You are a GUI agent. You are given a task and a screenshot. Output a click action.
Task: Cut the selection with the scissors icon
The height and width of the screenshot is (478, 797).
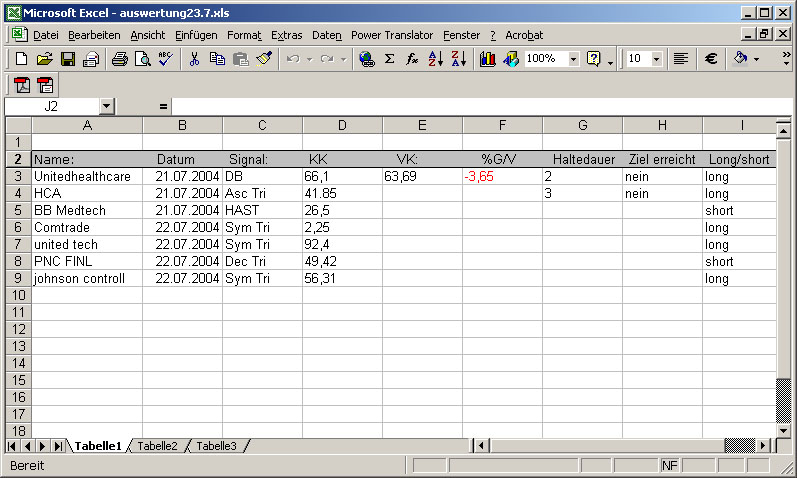pyautogui.click(x=194, y=59)
